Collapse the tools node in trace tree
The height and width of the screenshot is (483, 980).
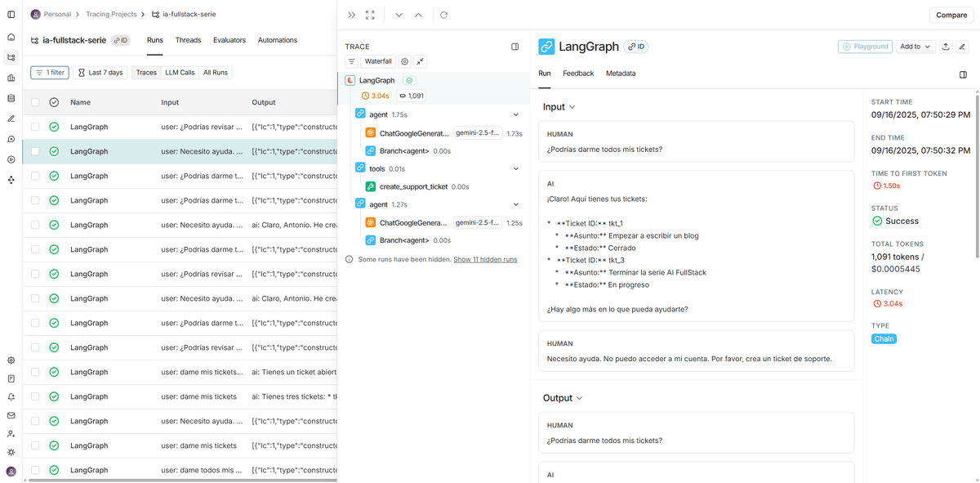[x=515, y=168]
